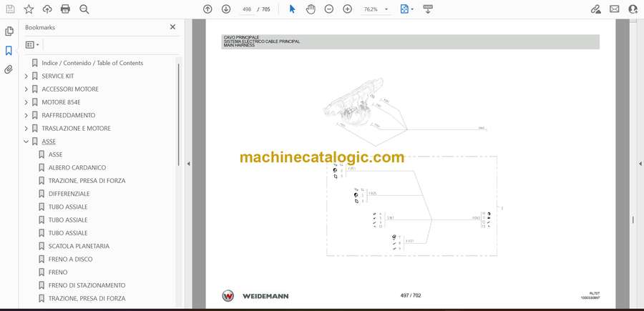Toggle the Bookmarks panel icon
The width and height of the screenshot is (644, 311).
(x=9, y=51)
